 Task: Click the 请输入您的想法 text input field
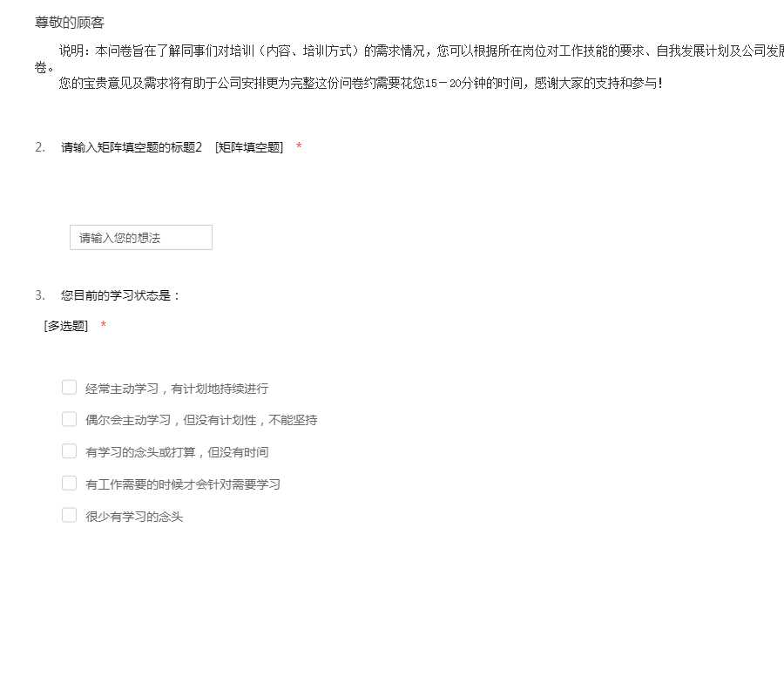(x=141, y=238)
